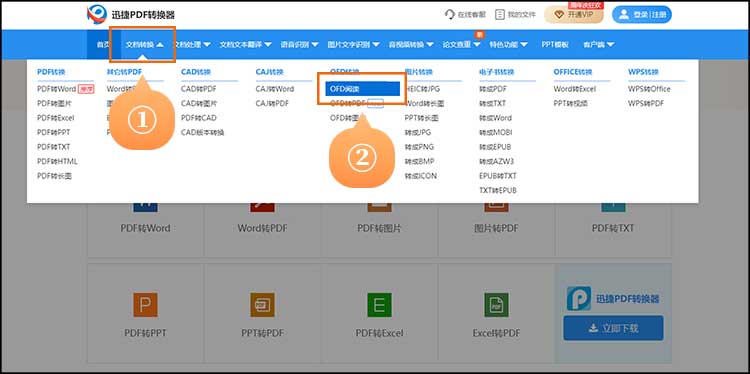Open the Excel转PDF tile icon

tap(496, 305)
